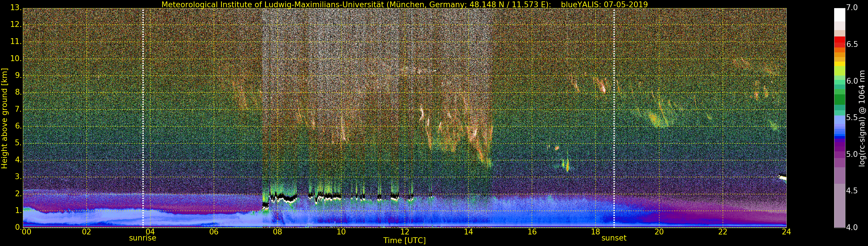Click the colorbar label 5.0
Image resolution: width=868 pixels, height=246 pixels.
pyautogui.click(x=852, y=154)
